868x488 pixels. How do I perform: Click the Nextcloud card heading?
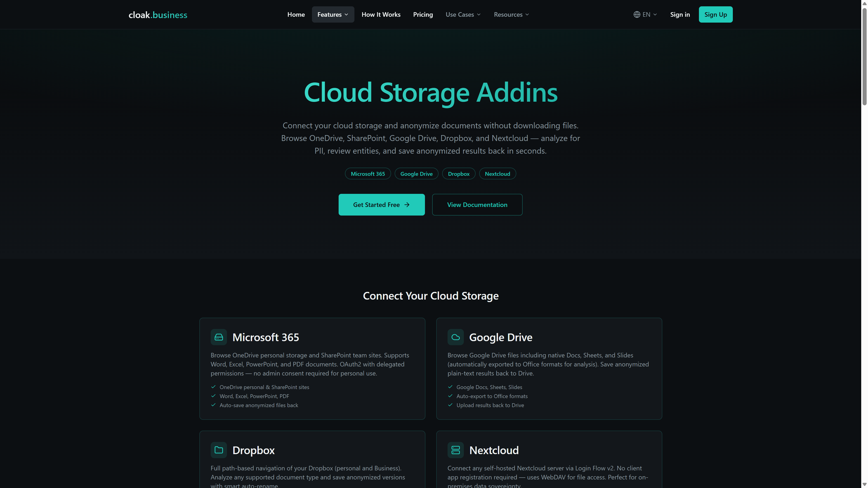(494, 450)
